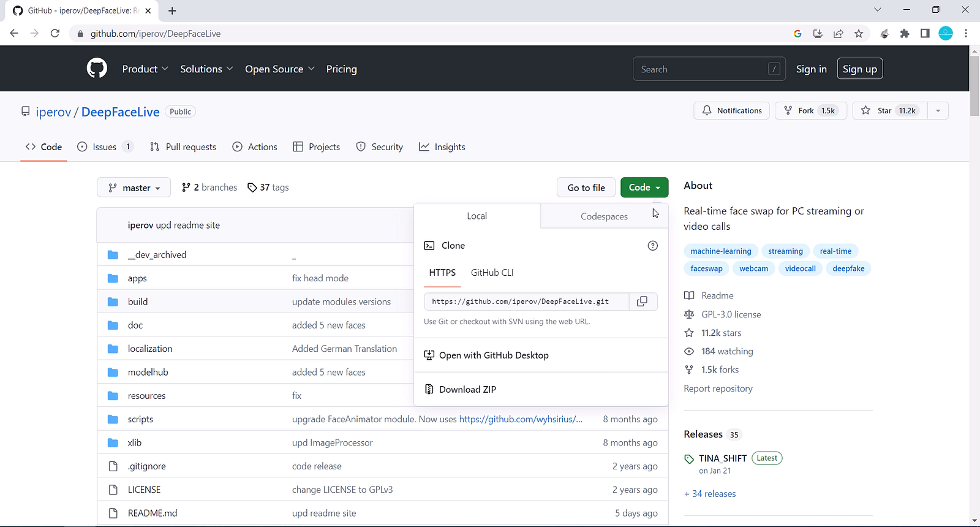The image size is (980, 527).
Task: Open Chrome three-dot menu
Action: tap(966, 34)
